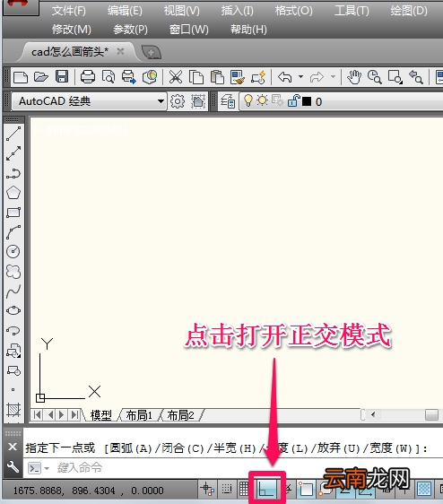443x504 pixels.
Task: Select the Rectangle tool
Action: pos(13,213)
